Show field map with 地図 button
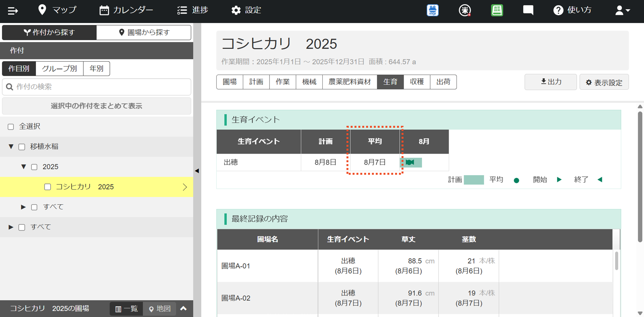This screenshot has width=644, height=317. click(160, 309)
